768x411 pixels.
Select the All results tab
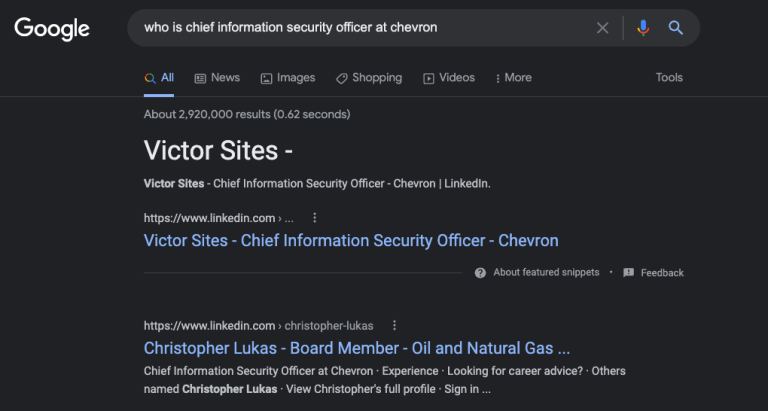(x=159, y=78)
